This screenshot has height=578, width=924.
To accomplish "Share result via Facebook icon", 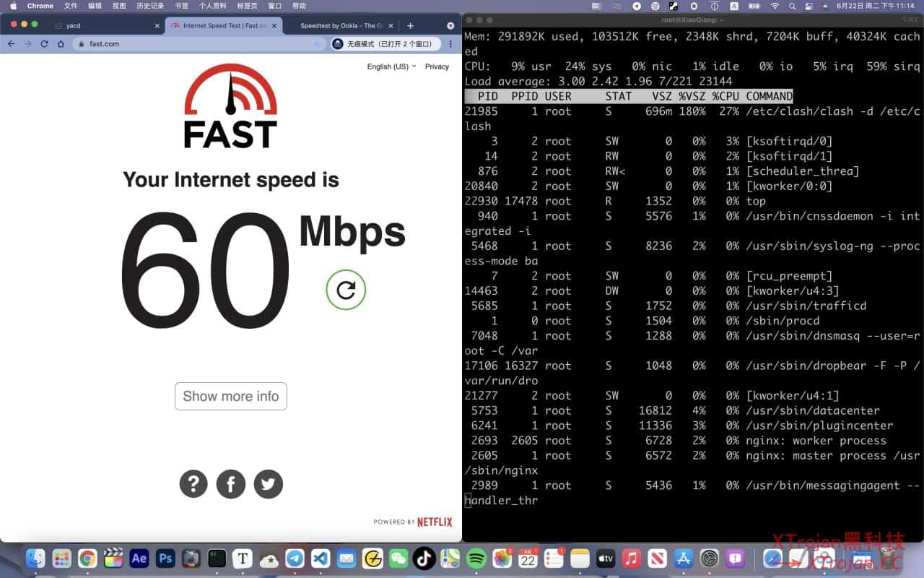I will (x=231, y=484).
